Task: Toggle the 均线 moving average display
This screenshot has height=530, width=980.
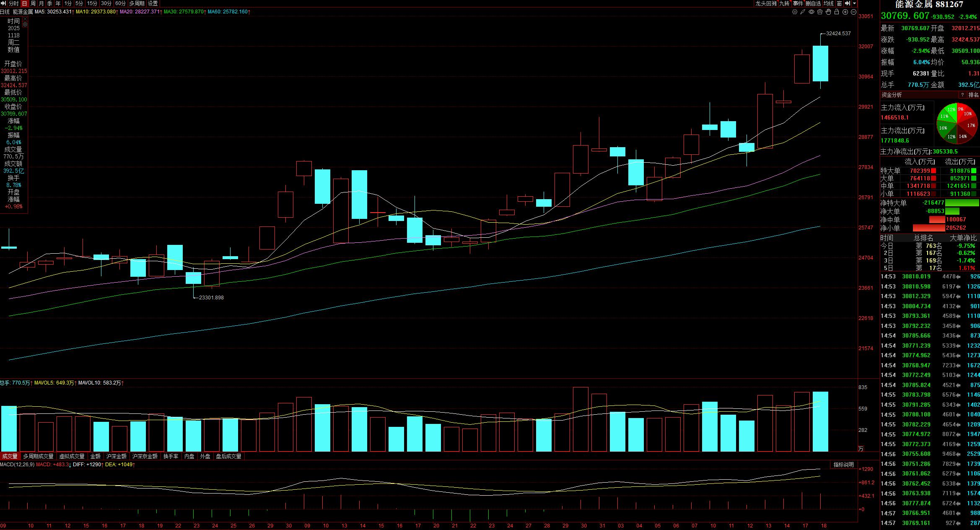Action: pyautogui.click(x=828, y=3)
